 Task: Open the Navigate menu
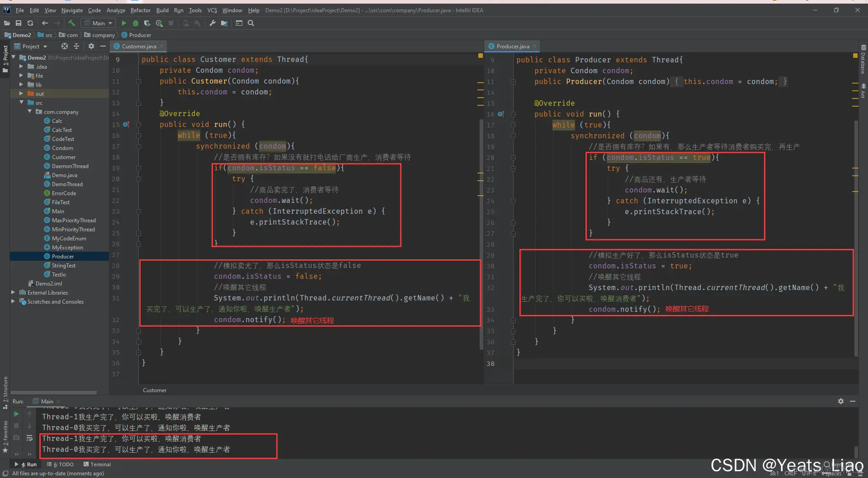tap(72, 10)
